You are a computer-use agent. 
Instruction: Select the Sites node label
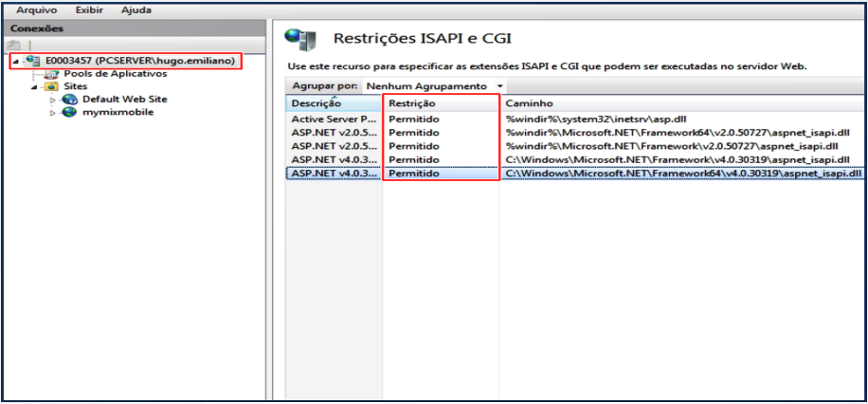[75, 86]
